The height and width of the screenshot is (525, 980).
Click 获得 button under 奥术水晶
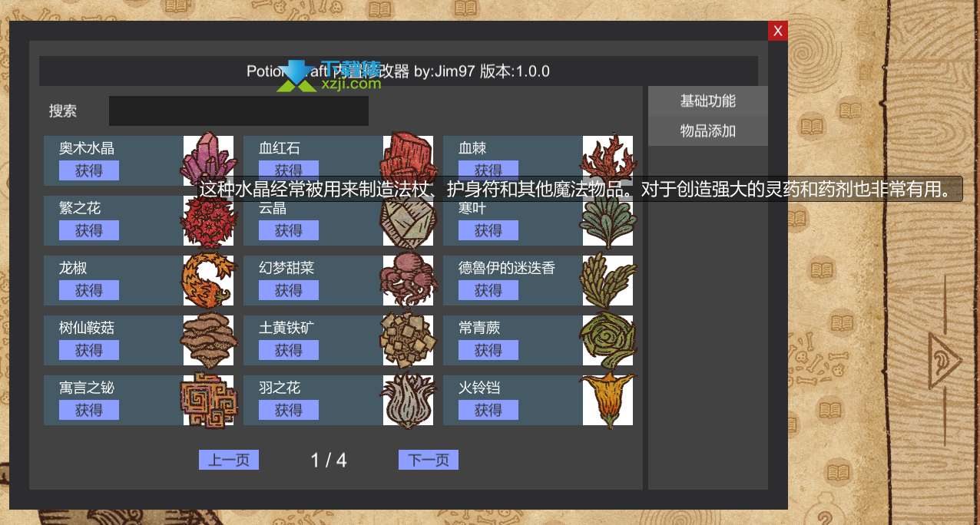(89, 170)
